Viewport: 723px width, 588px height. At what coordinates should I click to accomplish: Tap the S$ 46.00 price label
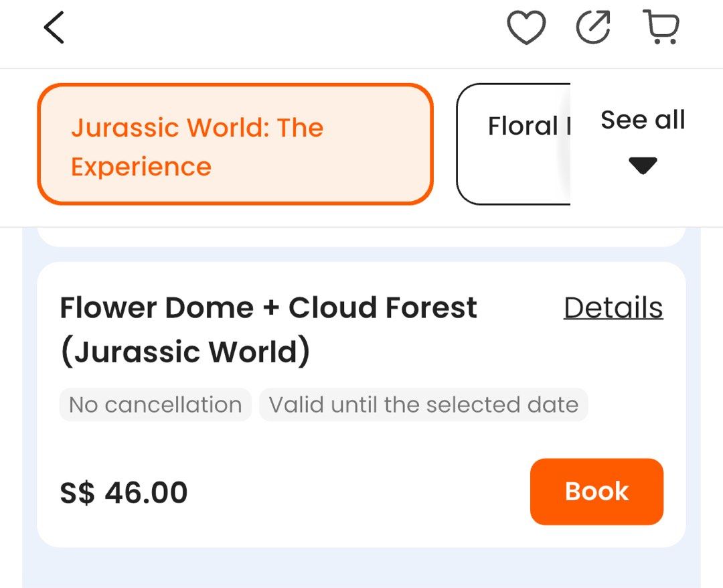[x=123, y=492]
